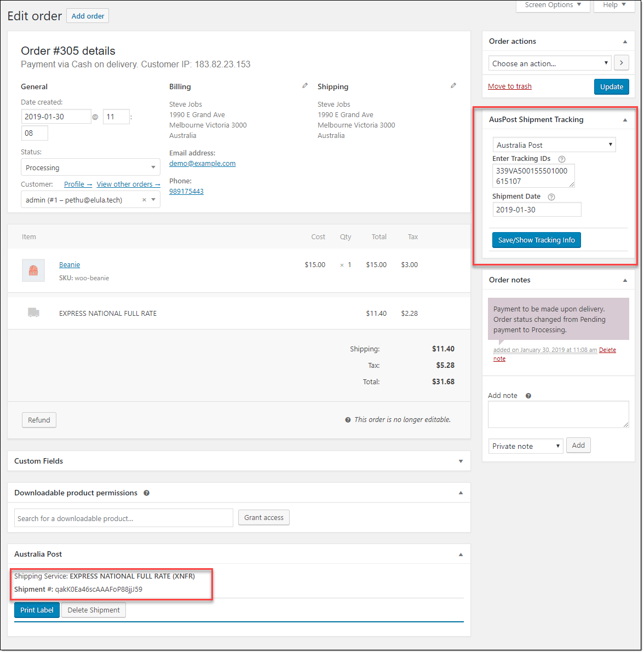Click the Print Label button
Viewport: 644px width, 653px height.
[x=37, y=610]
